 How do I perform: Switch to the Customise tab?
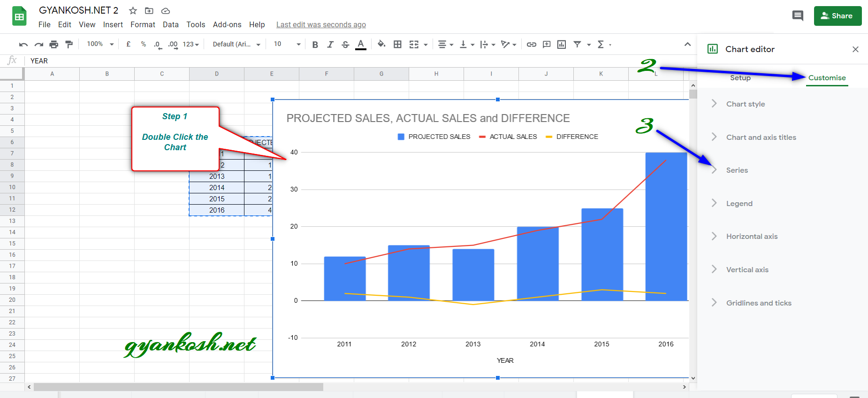pyautogui.click(x=827, y=78)
